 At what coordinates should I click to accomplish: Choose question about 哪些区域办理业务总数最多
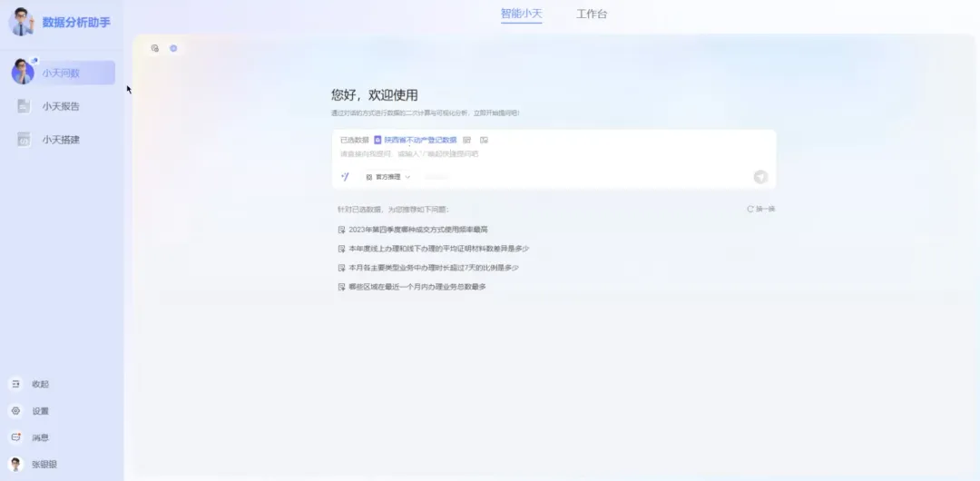(416, 287)
